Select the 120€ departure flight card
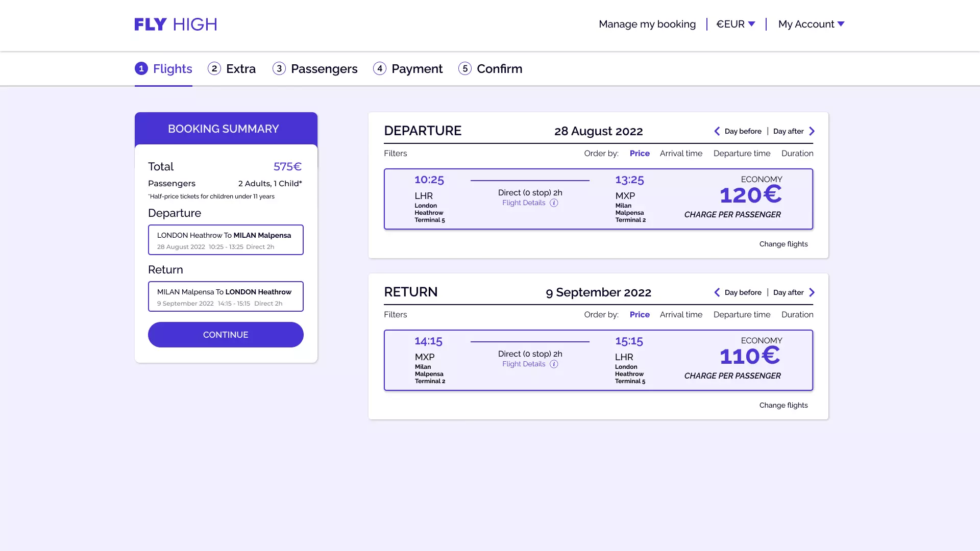 598,199
